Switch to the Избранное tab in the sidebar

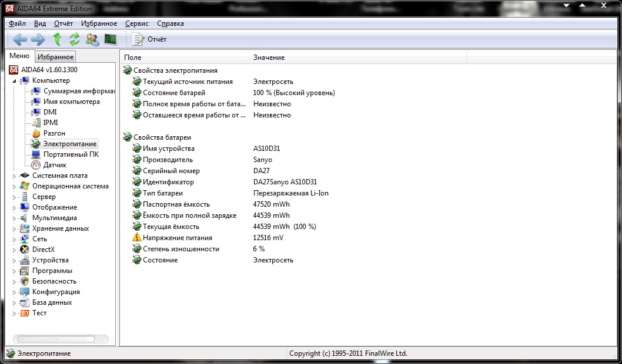click(x=55, y=56)
